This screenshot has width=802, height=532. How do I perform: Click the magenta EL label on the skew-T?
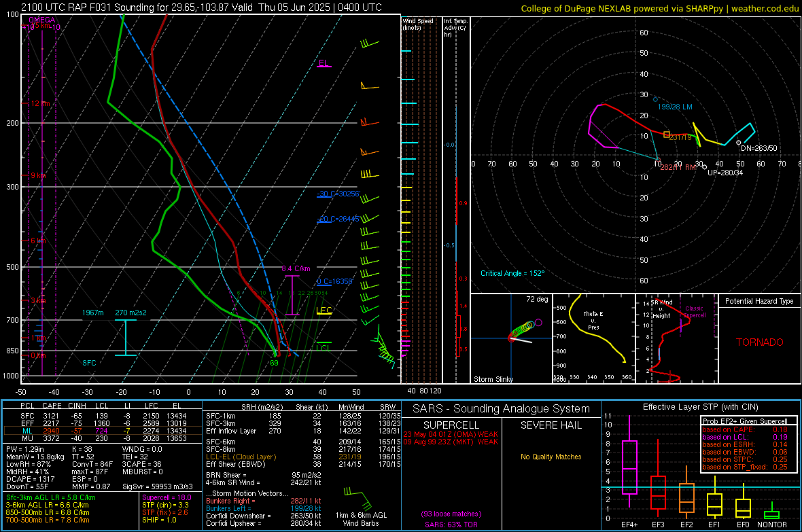tap(323, 63)
